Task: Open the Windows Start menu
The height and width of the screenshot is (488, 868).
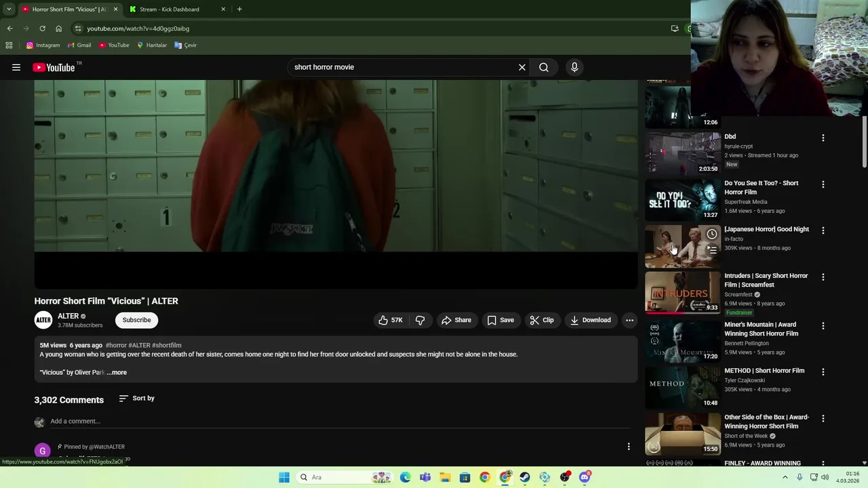Action: [x=284, y=477]
